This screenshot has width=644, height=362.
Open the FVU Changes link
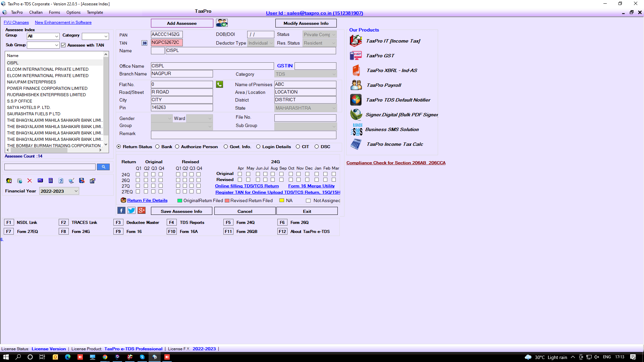point(16,22)
